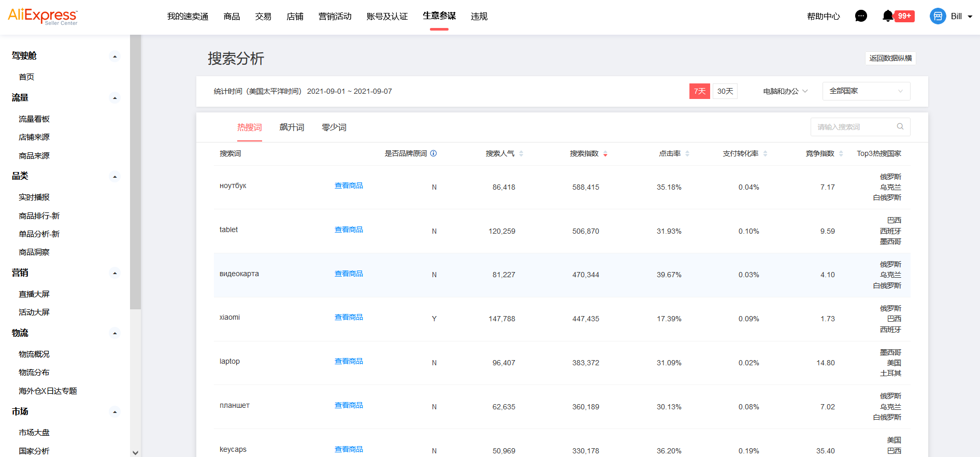Open 交易 top menu
Viewport: 980px width, 457px height.
point(263,17)
